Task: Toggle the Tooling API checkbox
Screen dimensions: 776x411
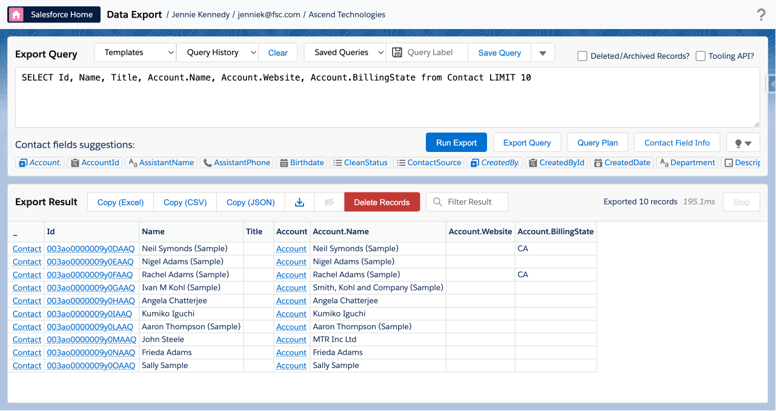Action: (700, 56)
